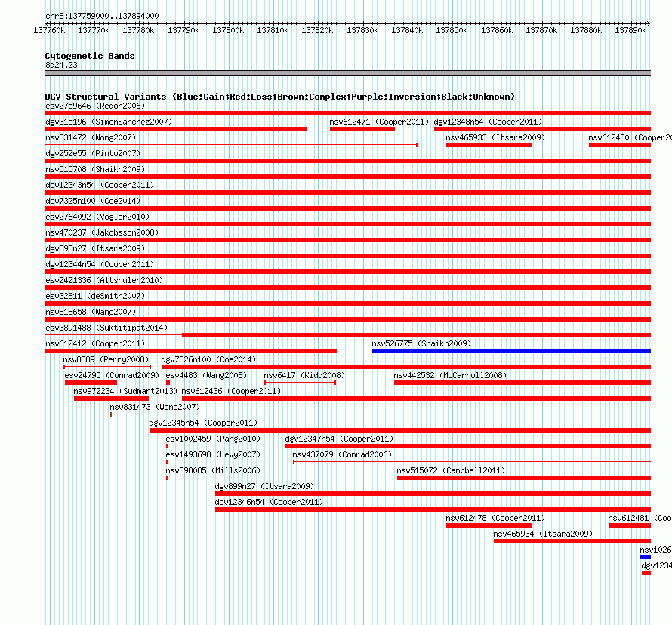
Task: Click dgv899n27 (Itsara2009) label
Action: (264, 486)
